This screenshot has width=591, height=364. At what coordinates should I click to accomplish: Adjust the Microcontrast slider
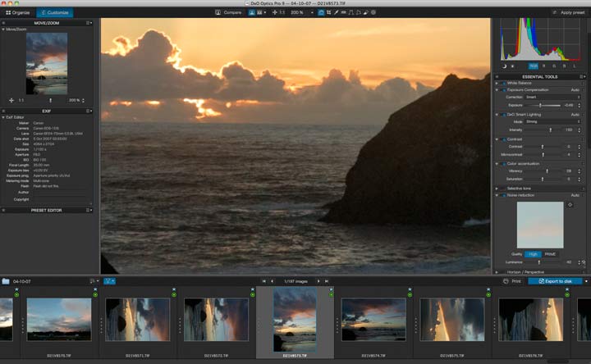[542, 155]
